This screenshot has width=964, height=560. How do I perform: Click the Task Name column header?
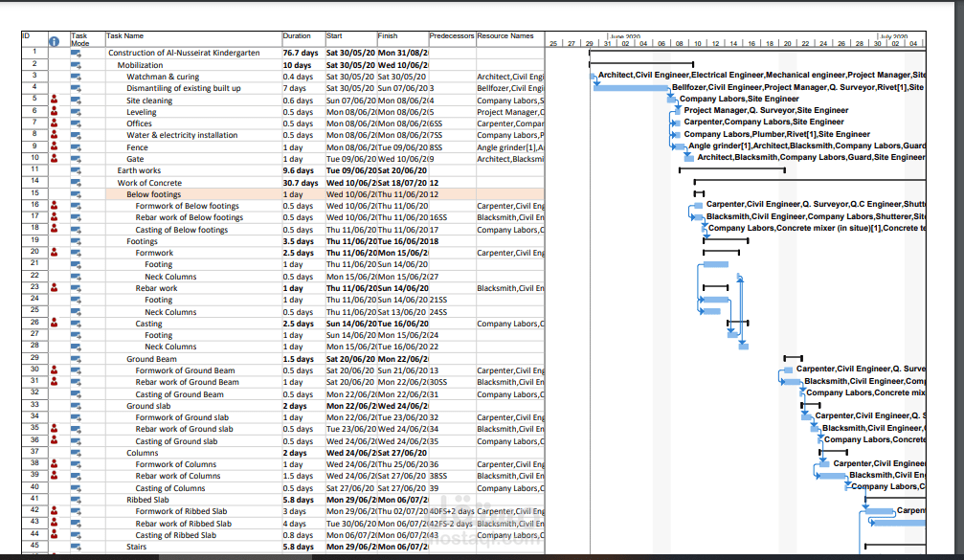pyautogui.click(x=124, y=36)
